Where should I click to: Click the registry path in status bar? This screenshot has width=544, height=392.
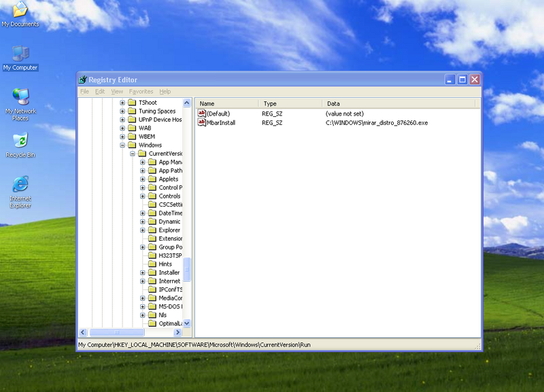194,345
